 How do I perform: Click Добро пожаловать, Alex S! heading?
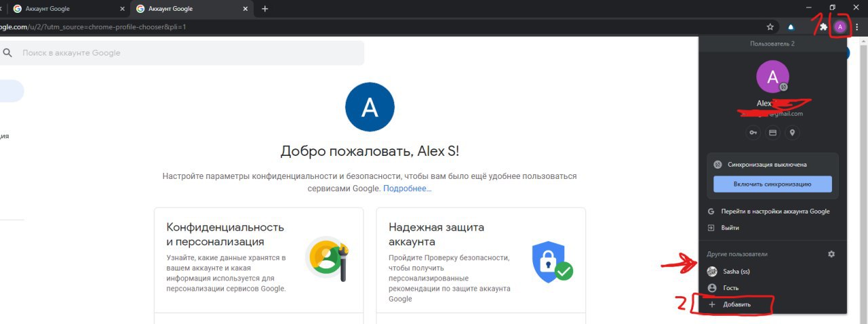pos(370,151)
